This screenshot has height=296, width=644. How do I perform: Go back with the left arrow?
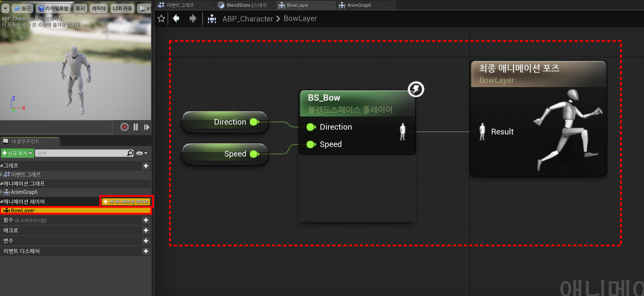176,18
